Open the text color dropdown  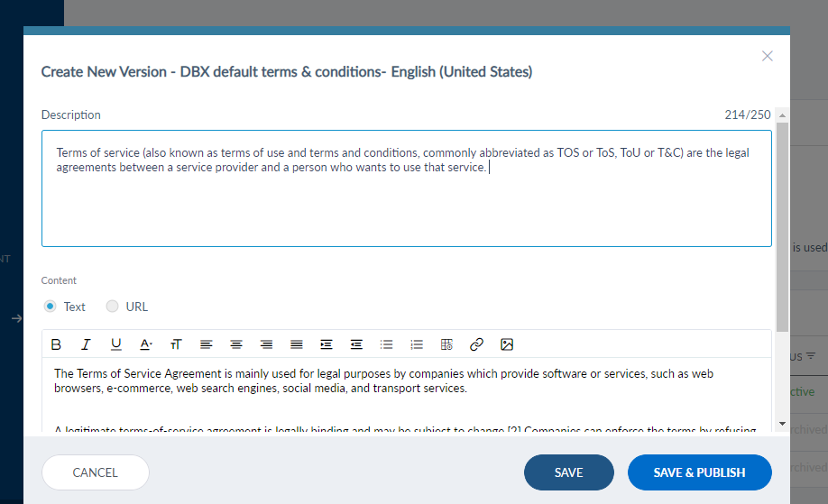pyautogui.click(x=146, y=344)
